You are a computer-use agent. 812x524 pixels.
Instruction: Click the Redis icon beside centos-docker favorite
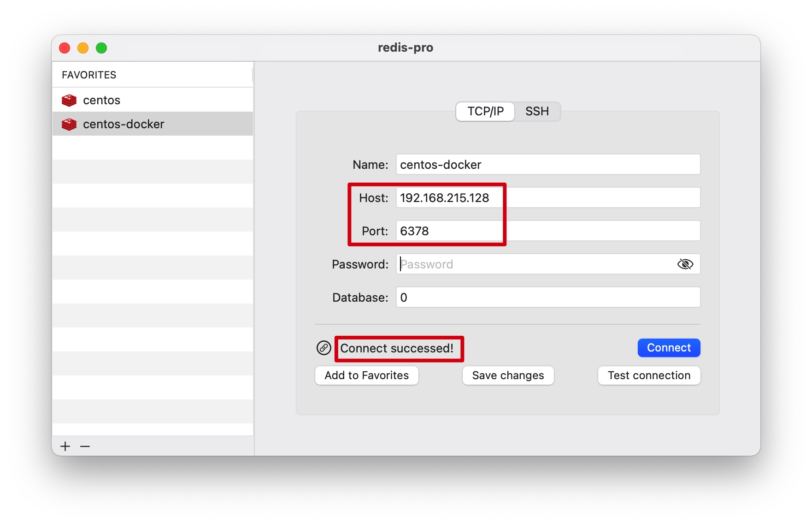[x=69, y=124]
